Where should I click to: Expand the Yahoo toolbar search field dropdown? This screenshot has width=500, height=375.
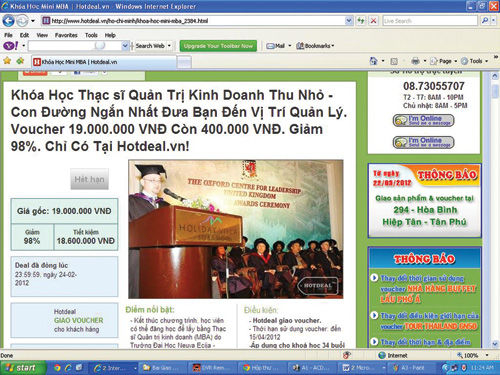tap(125, 46)
